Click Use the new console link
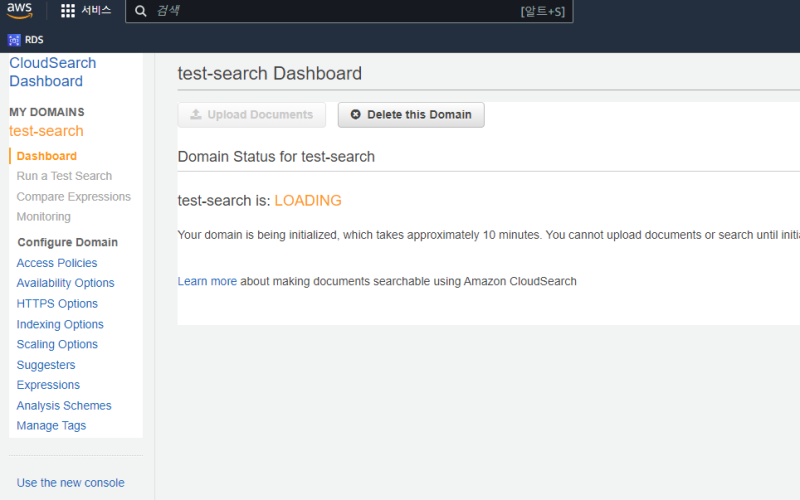 70,483
